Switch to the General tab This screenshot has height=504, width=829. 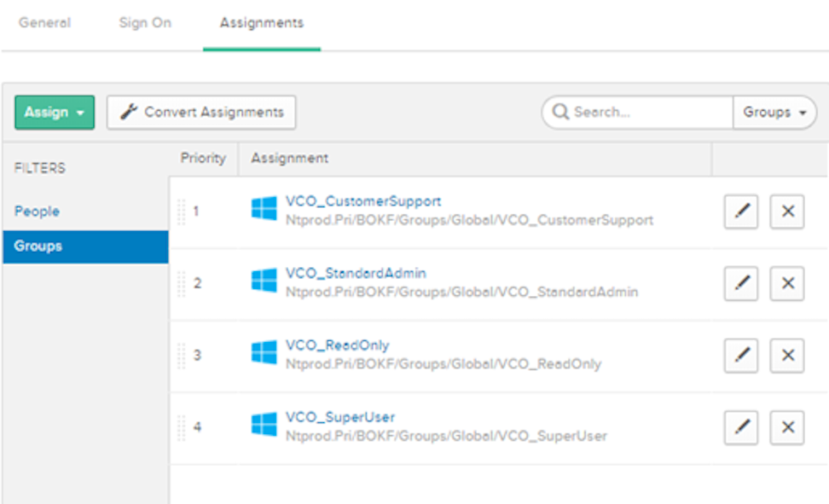pos(44,23)
